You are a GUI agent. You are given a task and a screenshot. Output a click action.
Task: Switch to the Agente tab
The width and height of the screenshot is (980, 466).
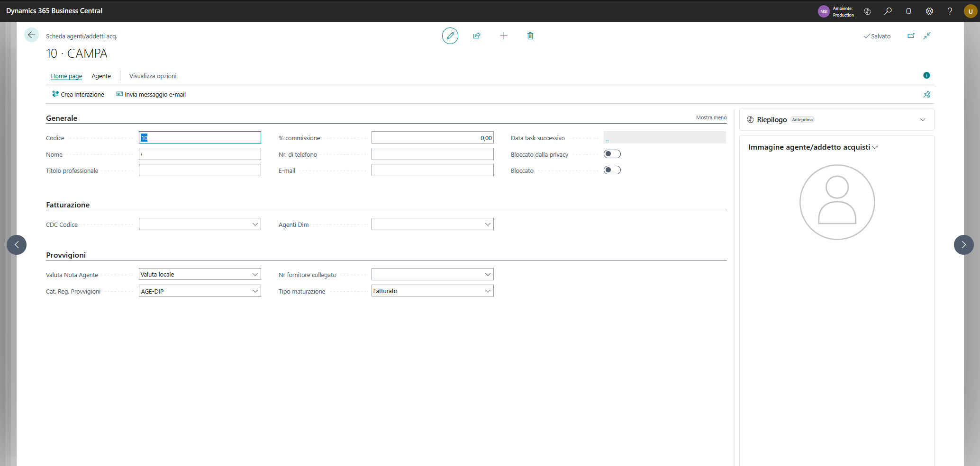(x=101, y=76)
